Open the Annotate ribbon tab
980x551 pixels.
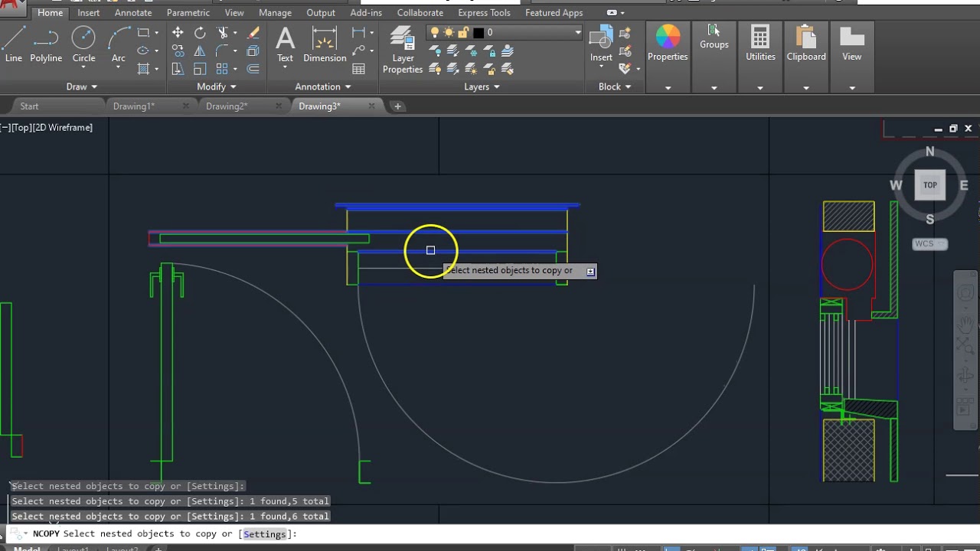133,12
